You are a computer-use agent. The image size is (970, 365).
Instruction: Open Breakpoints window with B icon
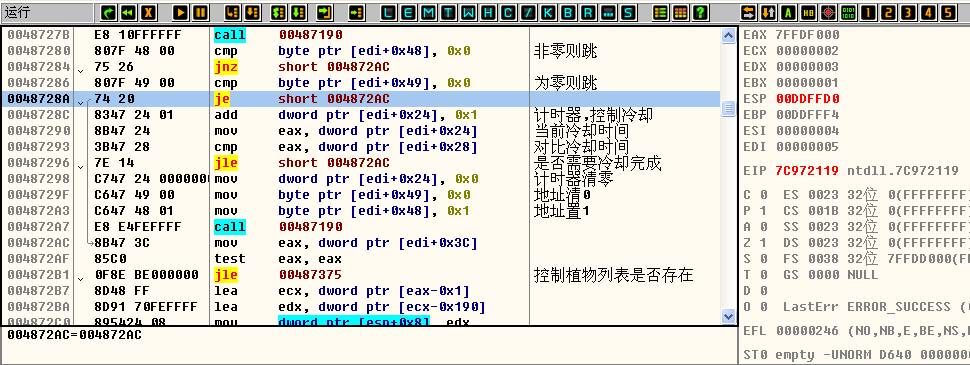coord(568,12)
